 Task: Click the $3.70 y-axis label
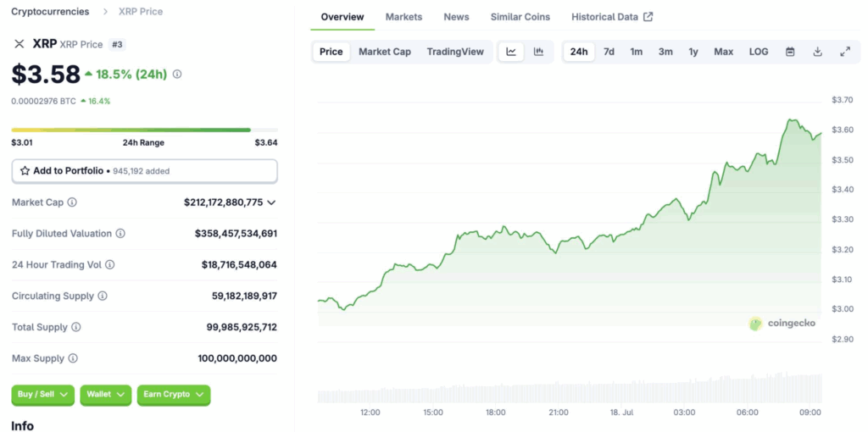click(843, 100)
